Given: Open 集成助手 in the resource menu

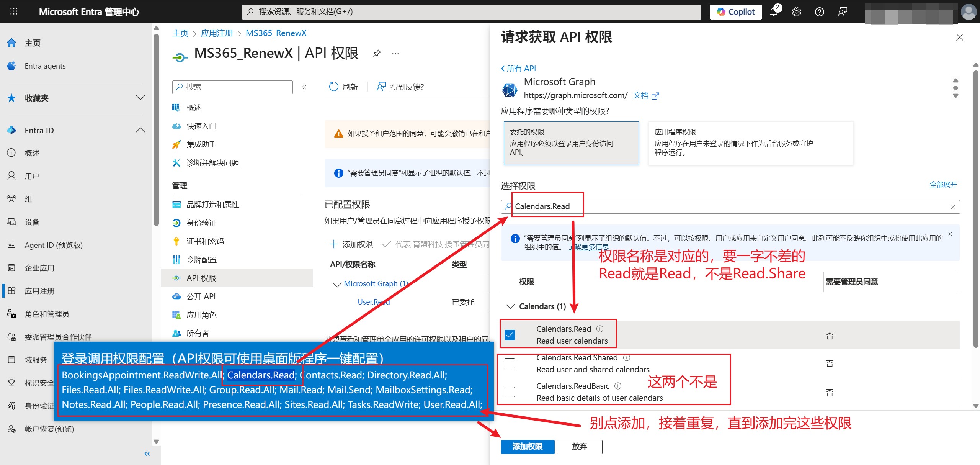Looking at the screenshot, I should tap(201, 144).
